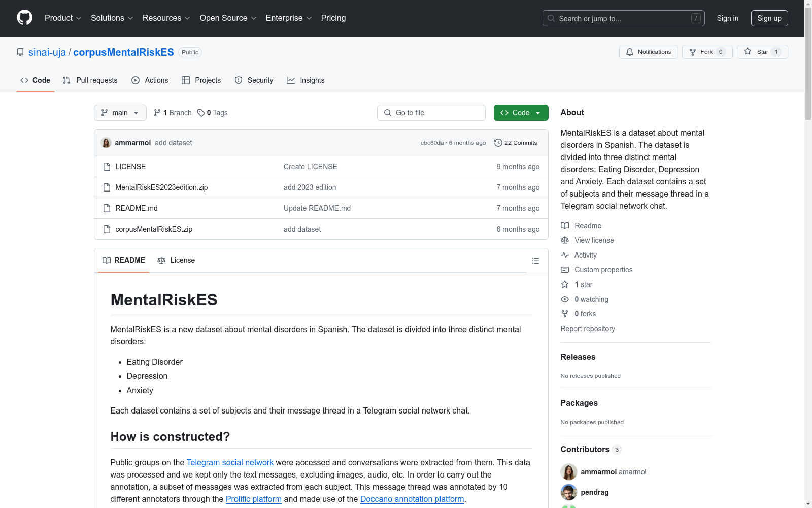Open the main branch selector dropdown

[120, 113]
